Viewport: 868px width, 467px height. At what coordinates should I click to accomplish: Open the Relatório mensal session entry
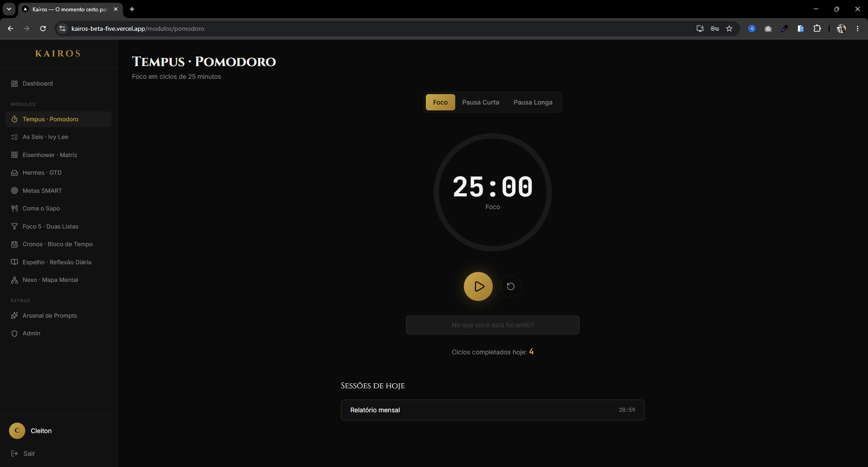click(x=493, y=410)
